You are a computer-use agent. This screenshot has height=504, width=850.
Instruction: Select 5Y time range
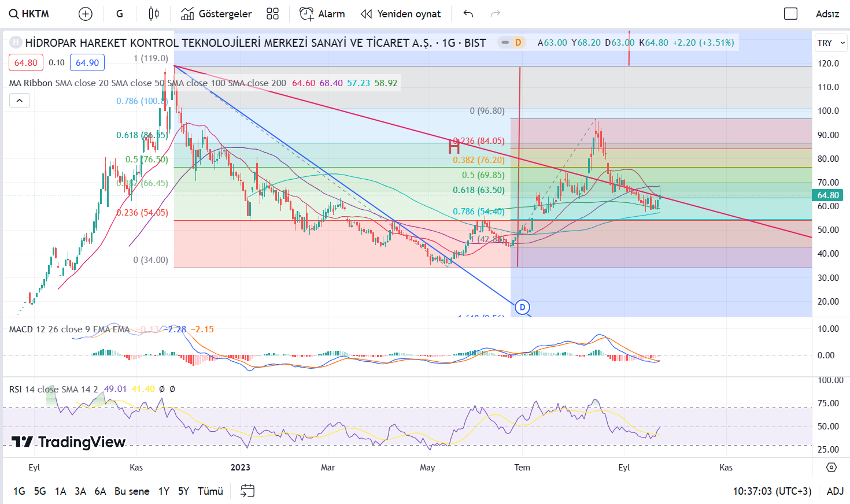(x=183, y=491)
